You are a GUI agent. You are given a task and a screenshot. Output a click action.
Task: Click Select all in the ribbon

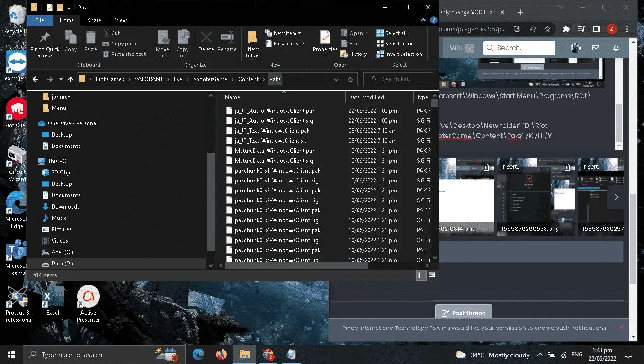[392, 33]
